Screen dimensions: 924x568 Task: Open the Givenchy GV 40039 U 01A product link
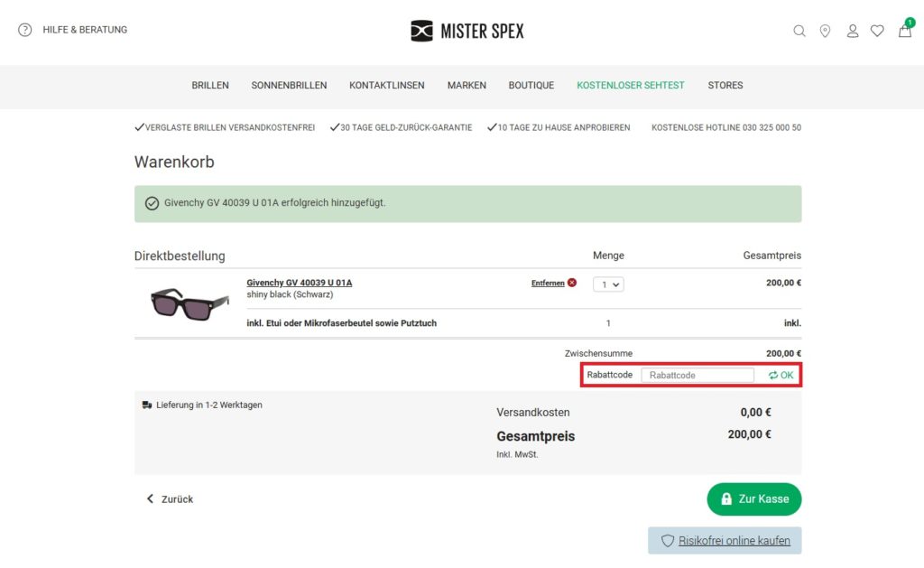(x=299, y=282)
